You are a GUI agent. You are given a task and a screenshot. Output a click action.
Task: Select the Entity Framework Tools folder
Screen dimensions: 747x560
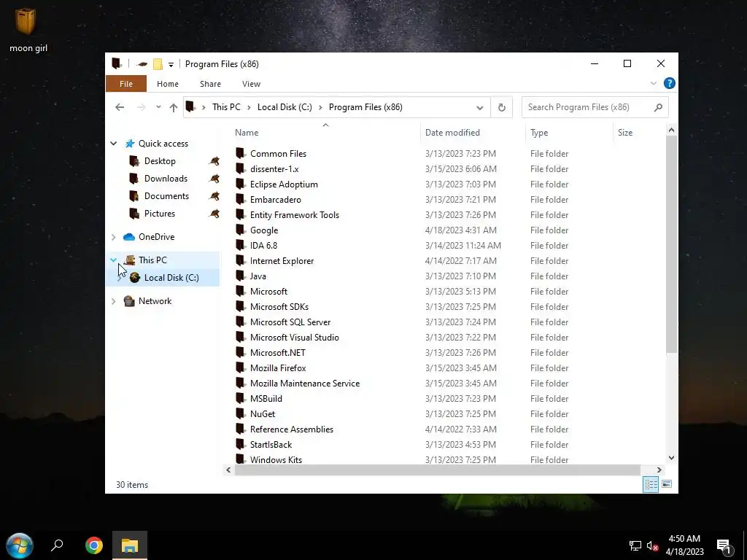pos(295,215)
